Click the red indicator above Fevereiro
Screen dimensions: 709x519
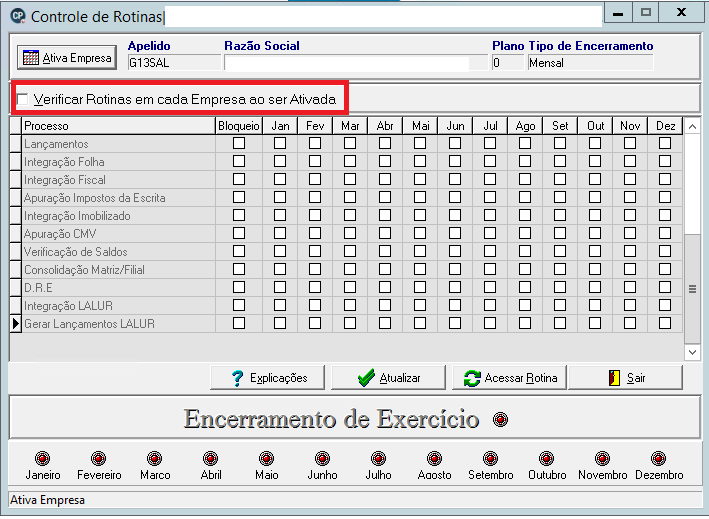[x=99, y=458]
